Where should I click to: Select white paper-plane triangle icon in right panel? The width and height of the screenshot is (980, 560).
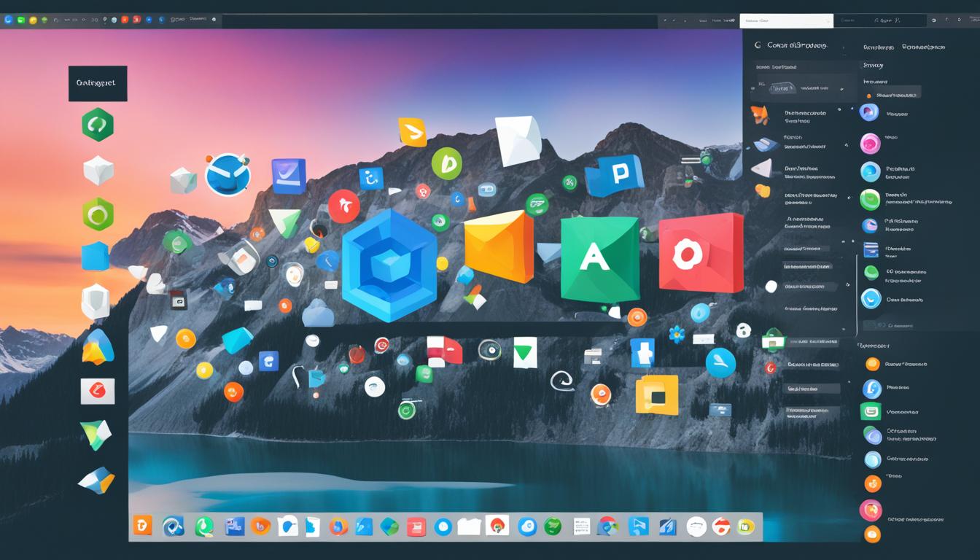761,168
